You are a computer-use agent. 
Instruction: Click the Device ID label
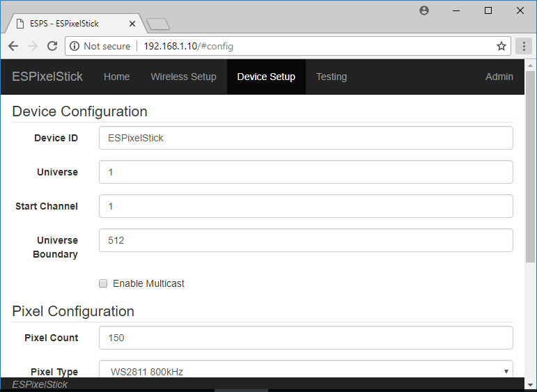pyautogui.click(x=56, y=138)
